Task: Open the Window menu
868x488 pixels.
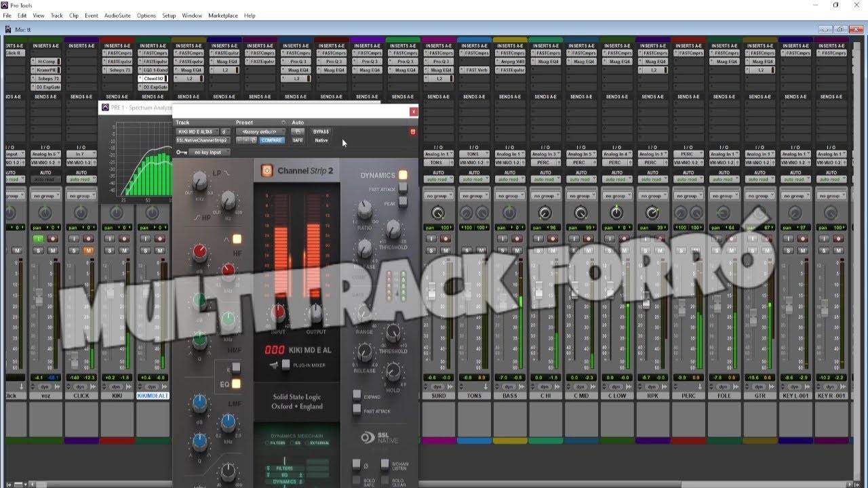Action: pos(192,16)
